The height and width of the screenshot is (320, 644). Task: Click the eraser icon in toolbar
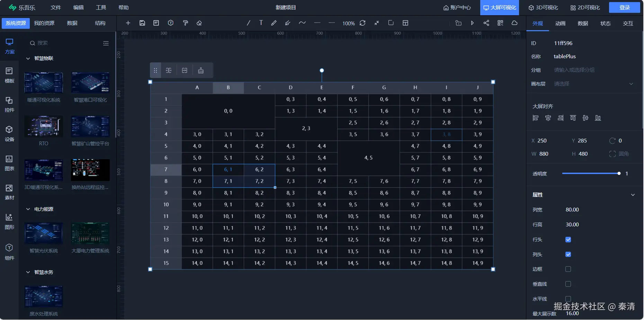tap(199, 23)
